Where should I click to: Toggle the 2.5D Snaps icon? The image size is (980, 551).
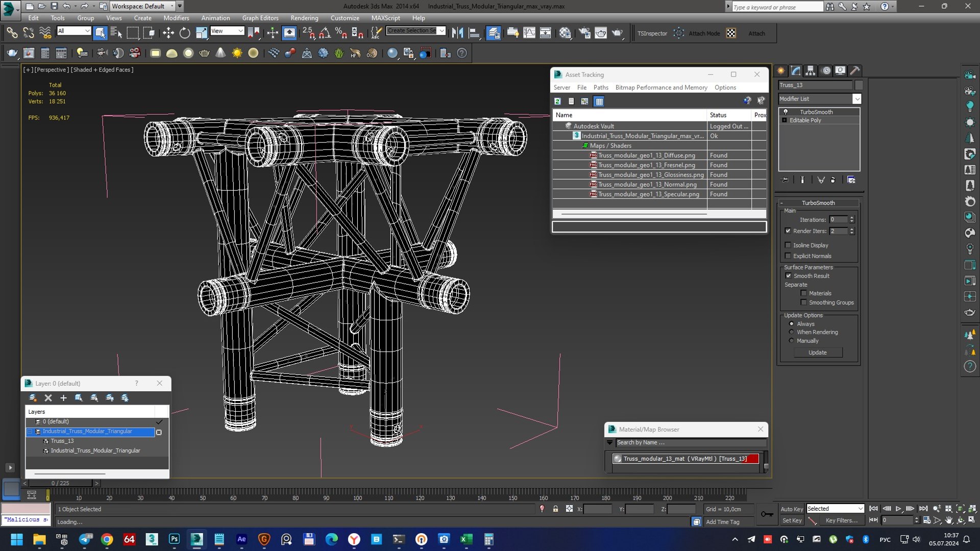click(x=308, y=33)
